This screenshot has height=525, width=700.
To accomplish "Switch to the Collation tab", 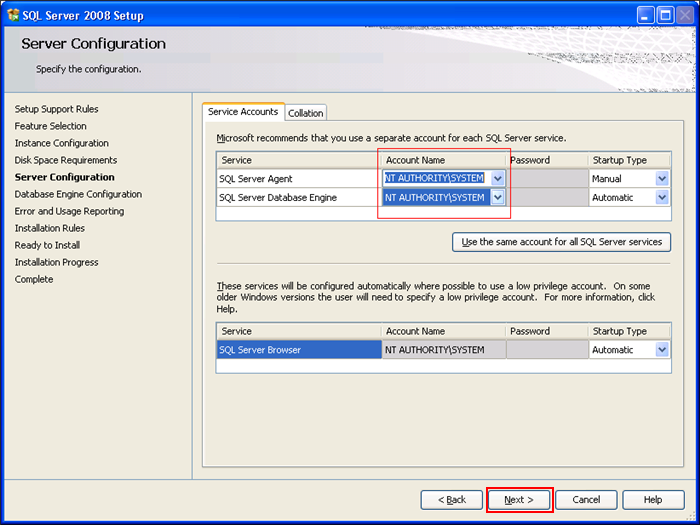I will click(x=306, y=113).
